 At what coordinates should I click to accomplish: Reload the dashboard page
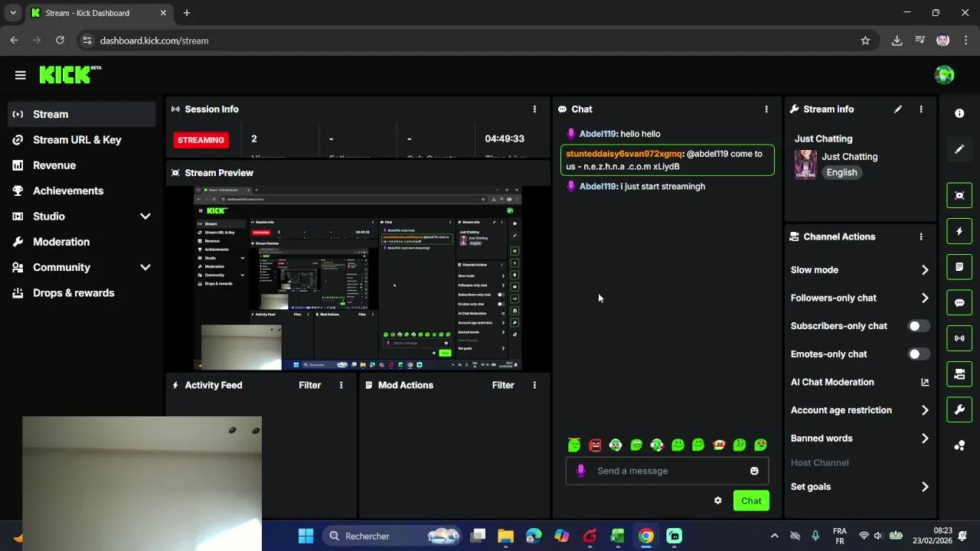(60, 41)
